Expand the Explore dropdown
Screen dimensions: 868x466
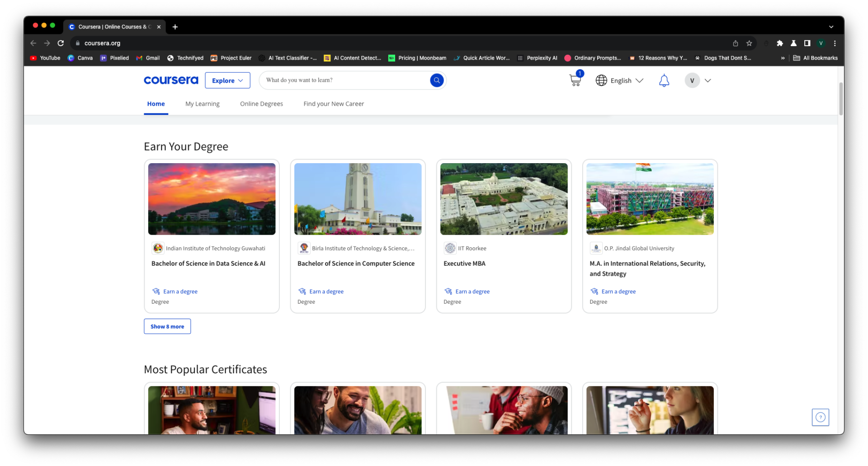tap(227, 80)
